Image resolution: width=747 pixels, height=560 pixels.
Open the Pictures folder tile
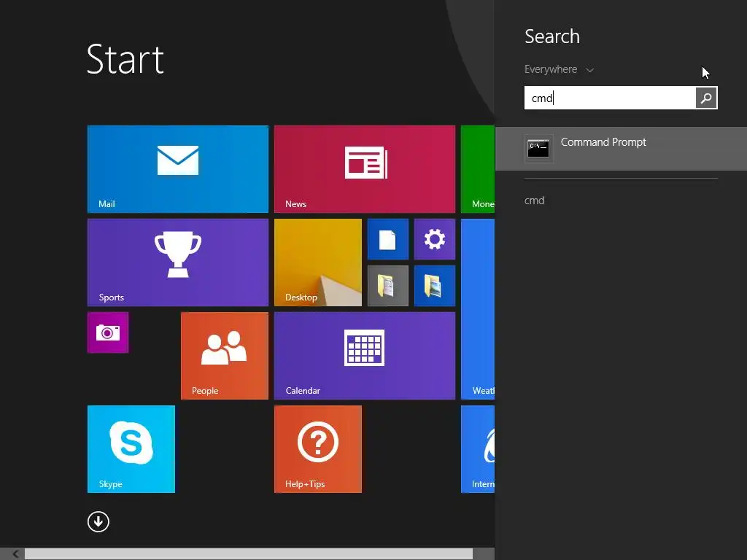coord(435,286)
